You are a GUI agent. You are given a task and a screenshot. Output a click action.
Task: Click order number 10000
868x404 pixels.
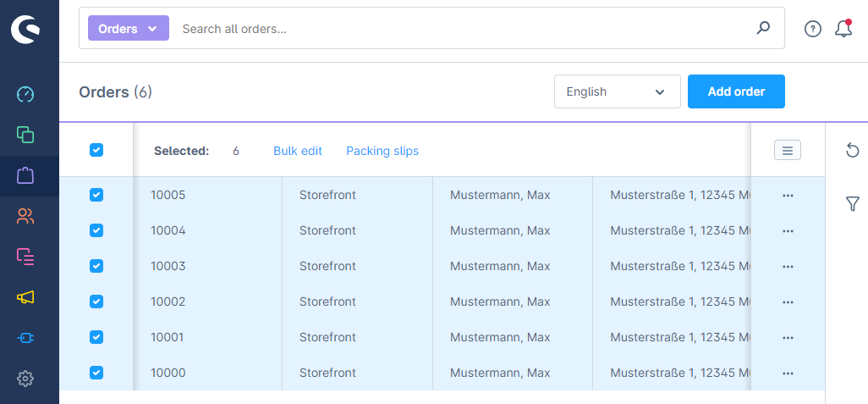coord(168,373)
